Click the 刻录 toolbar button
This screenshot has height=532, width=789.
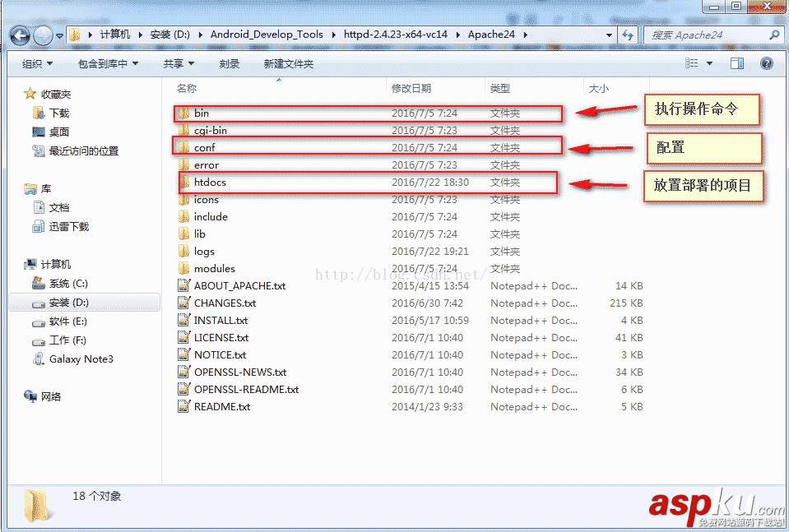(x=230, y=64)
